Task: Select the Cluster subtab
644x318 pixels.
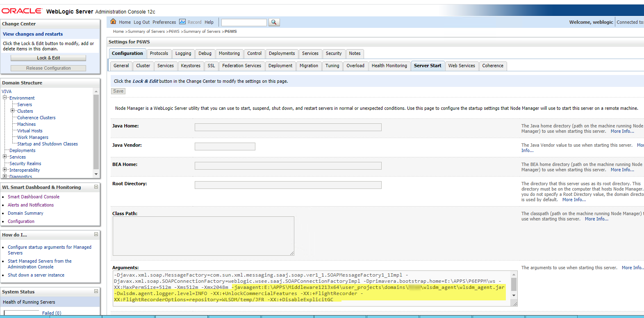Action: (143, 66)
